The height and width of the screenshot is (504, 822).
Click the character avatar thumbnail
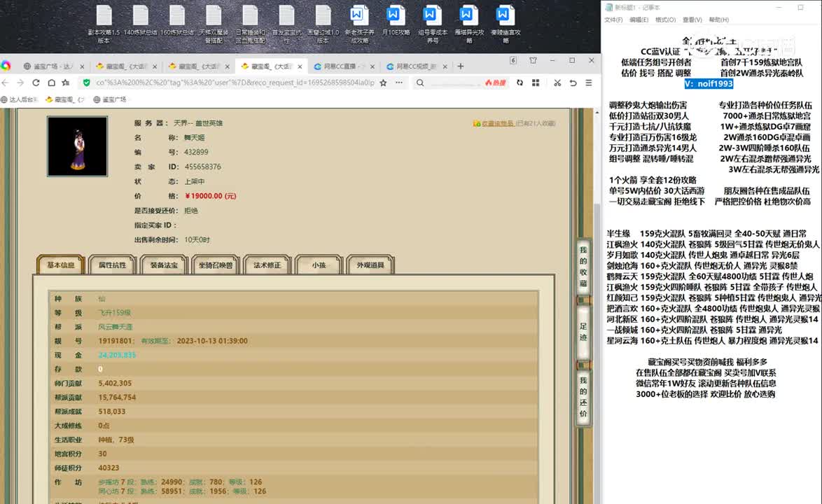click(x=77, y=146)
